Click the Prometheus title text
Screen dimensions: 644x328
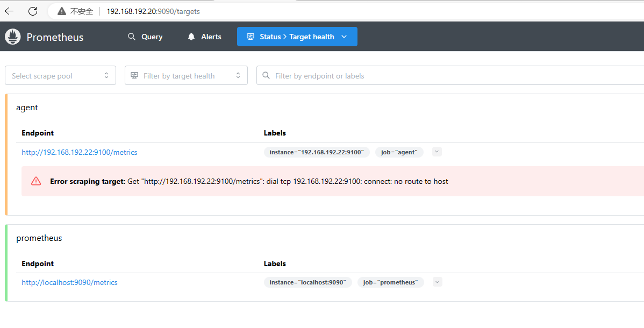[x=55, y=37]
